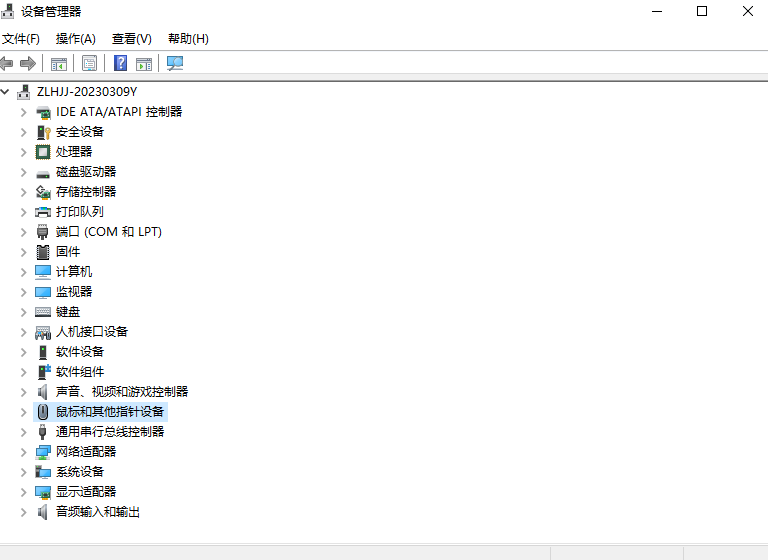Image resolution: width=768 pixels, height=560 pixels.
Task: Click the 磁盘驱动器 drive icon
Action: 43,173
